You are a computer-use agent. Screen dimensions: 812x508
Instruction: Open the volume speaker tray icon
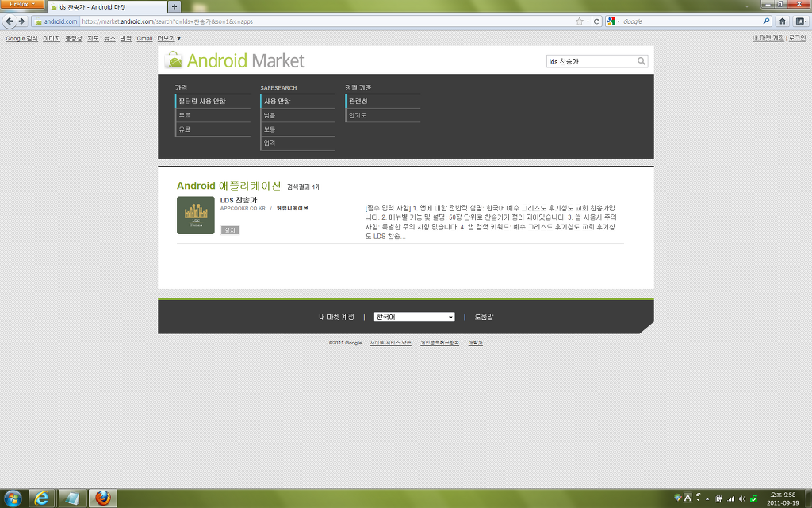[742, 498]
